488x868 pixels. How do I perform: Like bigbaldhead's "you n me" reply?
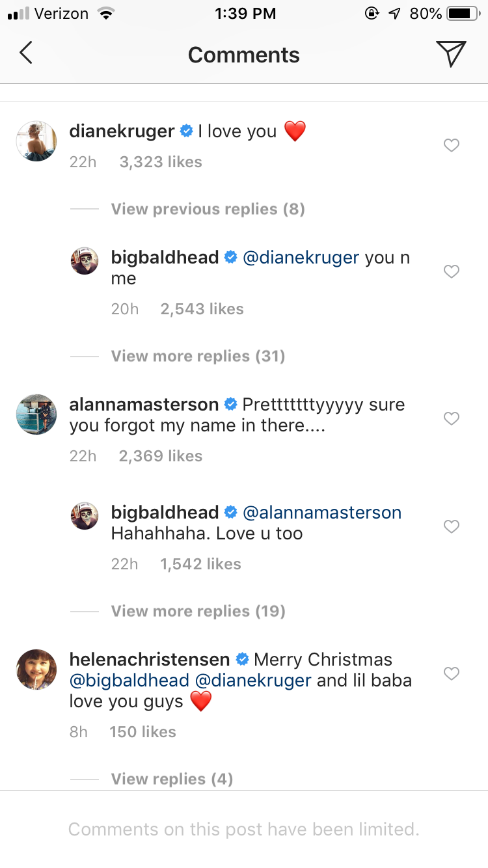click(451, 272)
